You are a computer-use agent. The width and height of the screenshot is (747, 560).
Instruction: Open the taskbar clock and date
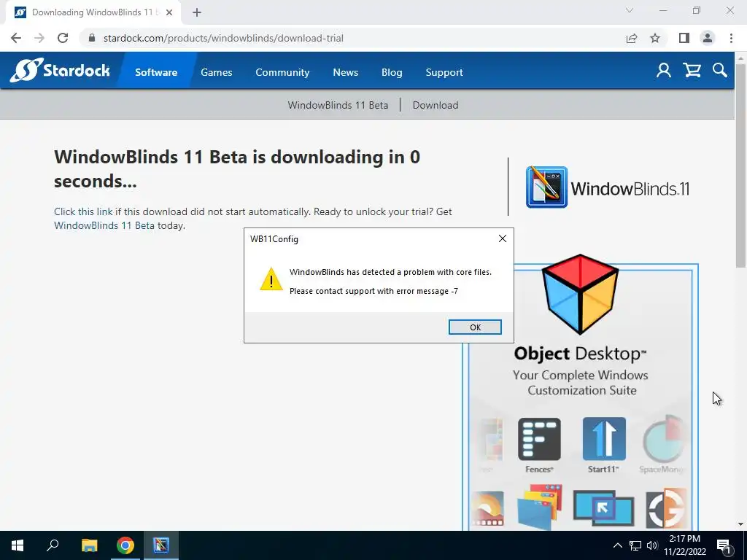pyautogui.click(x=684, y=545)
